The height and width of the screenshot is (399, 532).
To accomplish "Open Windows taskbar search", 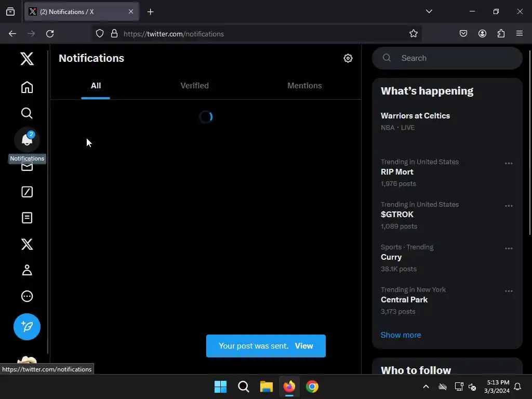I will pyautogui.click(x=244, y=387).
